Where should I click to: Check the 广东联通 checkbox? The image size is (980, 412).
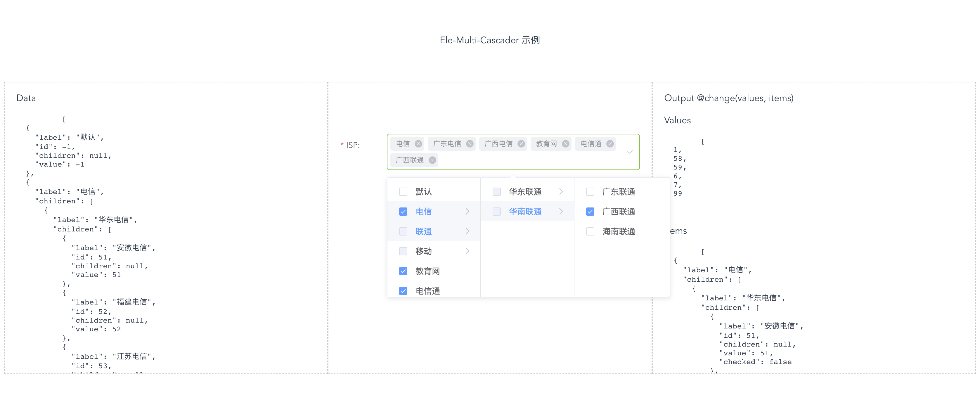pyautogui.click(x=590, y=192)
